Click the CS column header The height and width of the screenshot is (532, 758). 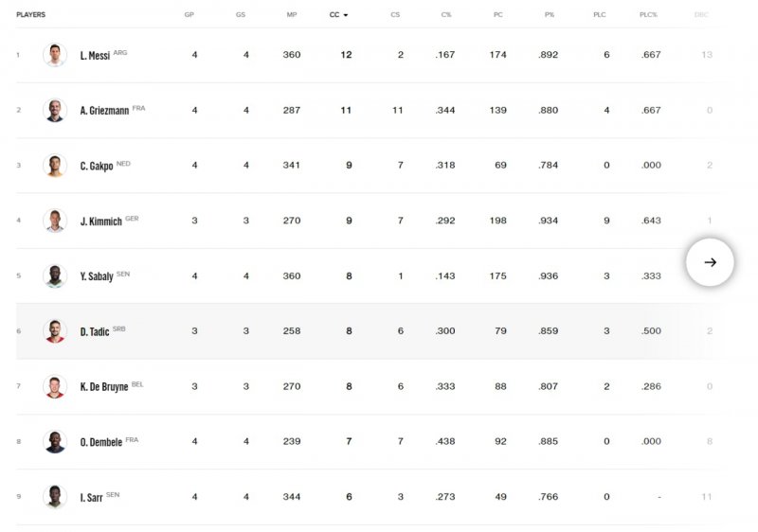tap(395, 15)
